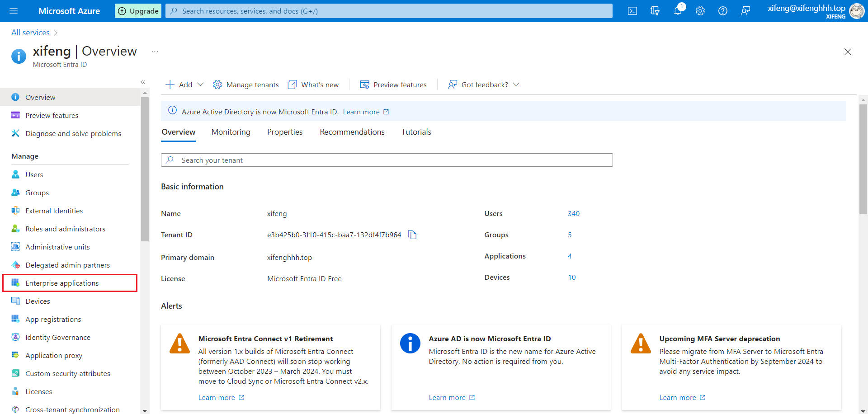Open the Users count 340

point(574,213)
